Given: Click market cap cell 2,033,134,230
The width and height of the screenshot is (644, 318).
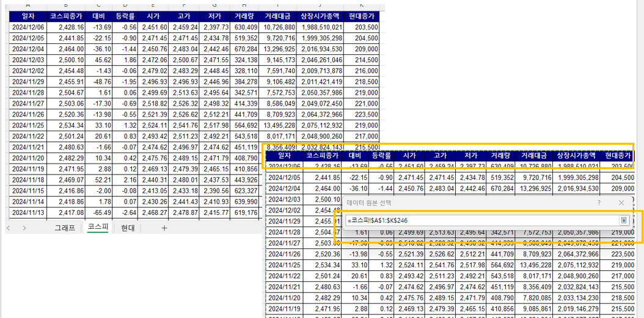Looking at the screenshot, I should tap(576, 298).
